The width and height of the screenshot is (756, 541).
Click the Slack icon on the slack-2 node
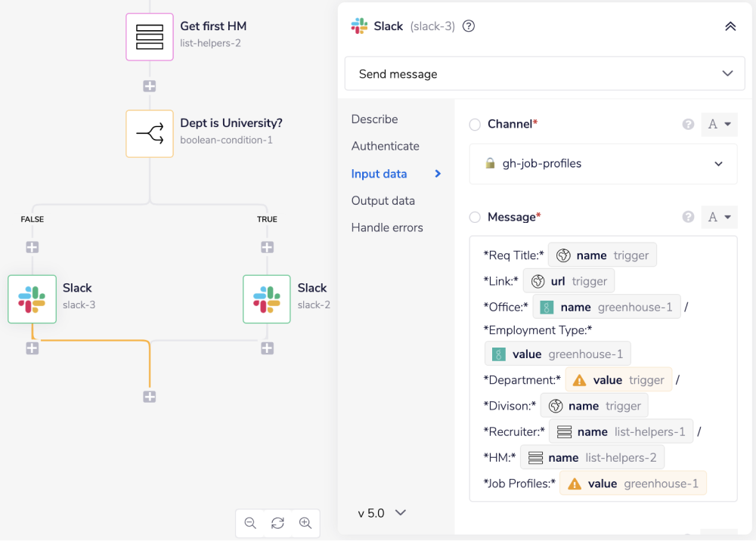tap(266, 299)
